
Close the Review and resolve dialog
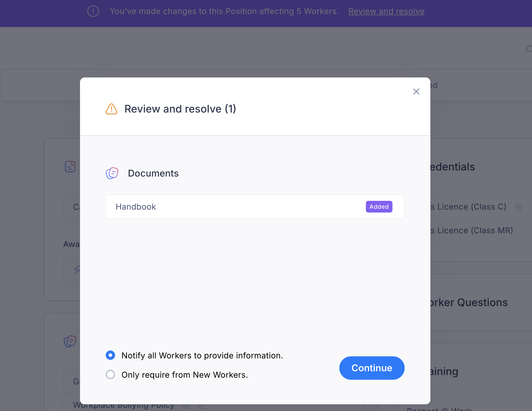pyautogui.click(x=416, y=91)
